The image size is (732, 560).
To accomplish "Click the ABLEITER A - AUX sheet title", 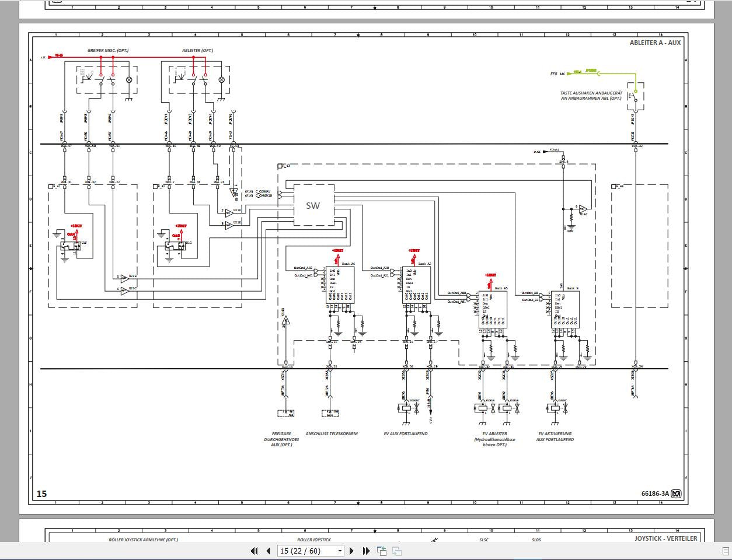I will click(654, 43).
